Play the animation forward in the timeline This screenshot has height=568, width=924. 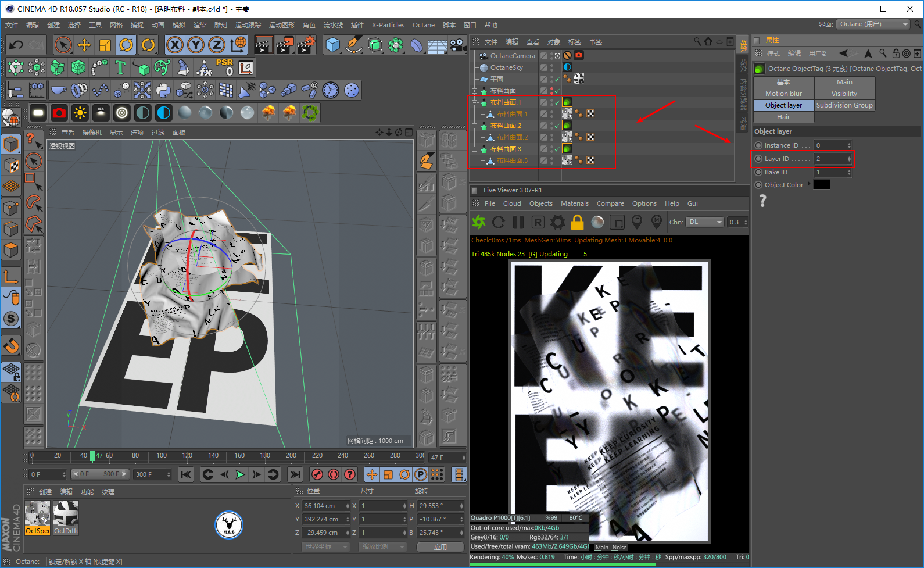point(240,475)
